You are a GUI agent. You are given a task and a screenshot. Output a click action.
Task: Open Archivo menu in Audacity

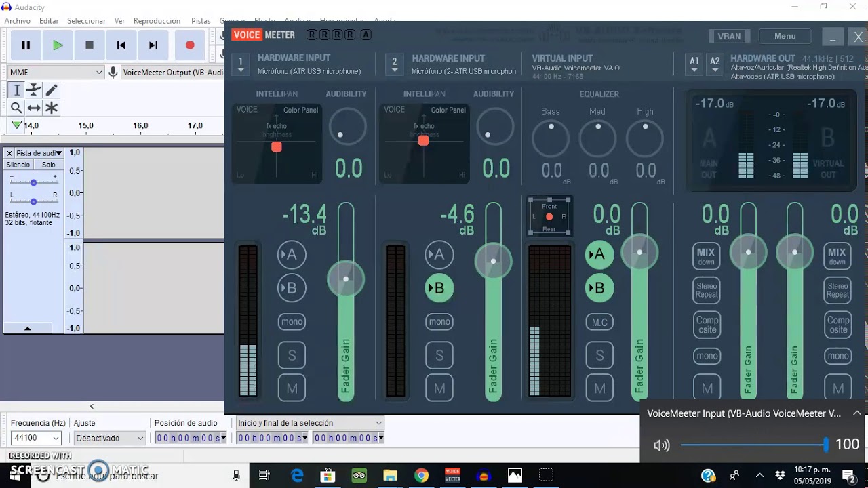[x=18, y=21]
